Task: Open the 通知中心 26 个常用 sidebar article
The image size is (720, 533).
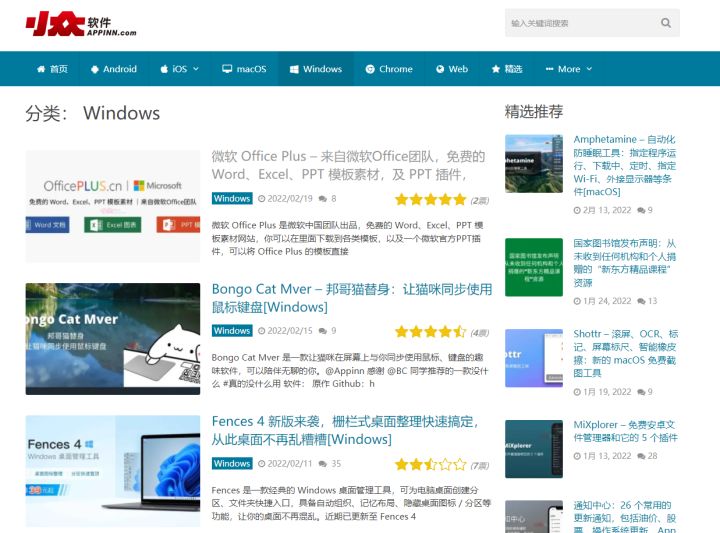Action: pos(624,517)
